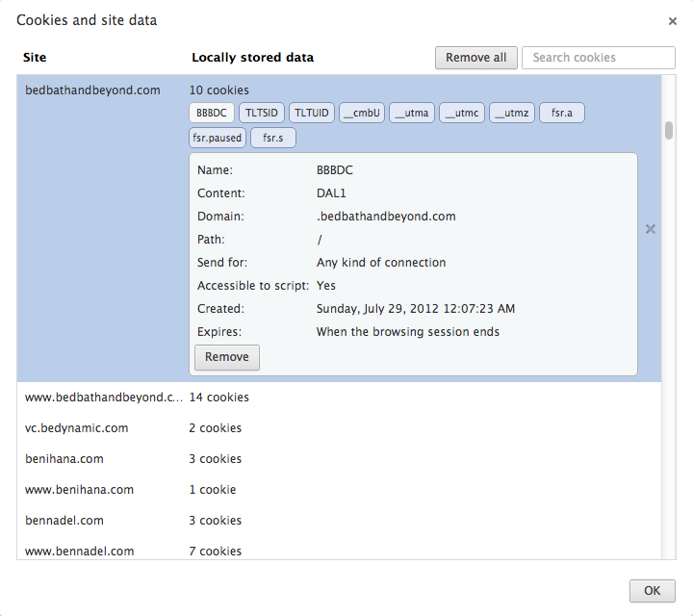
Task: Remove the BBBDC cookie
Action: coord(227,357)
